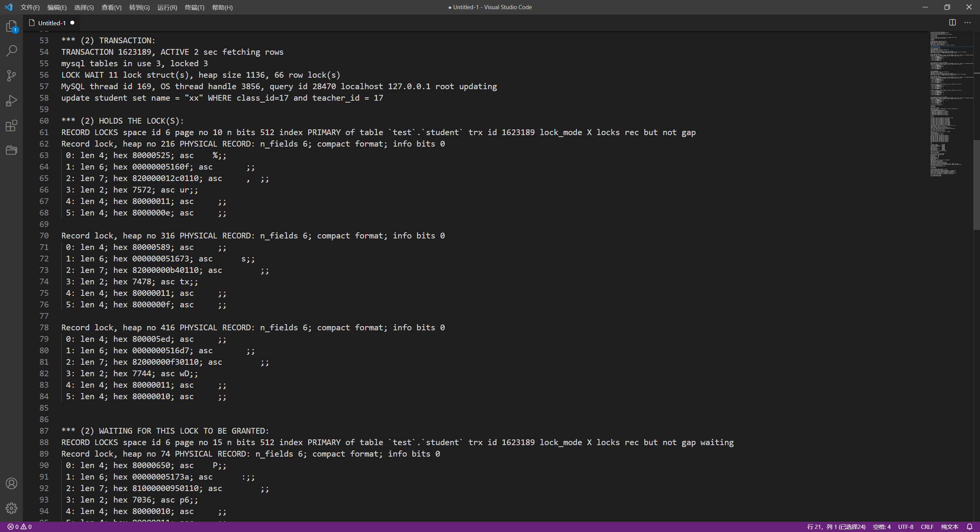Change indentation via 空格: 4
Image resolution: width=980 pixels, height=532 pixels.
point(882,527)
